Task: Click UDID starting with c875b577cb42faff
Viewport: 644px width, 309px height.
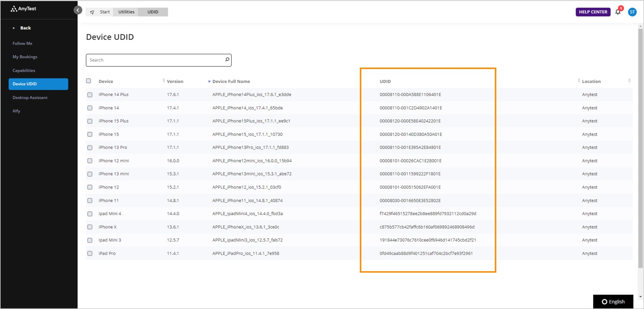Action: pyautogui.click(x=427, y=227)
